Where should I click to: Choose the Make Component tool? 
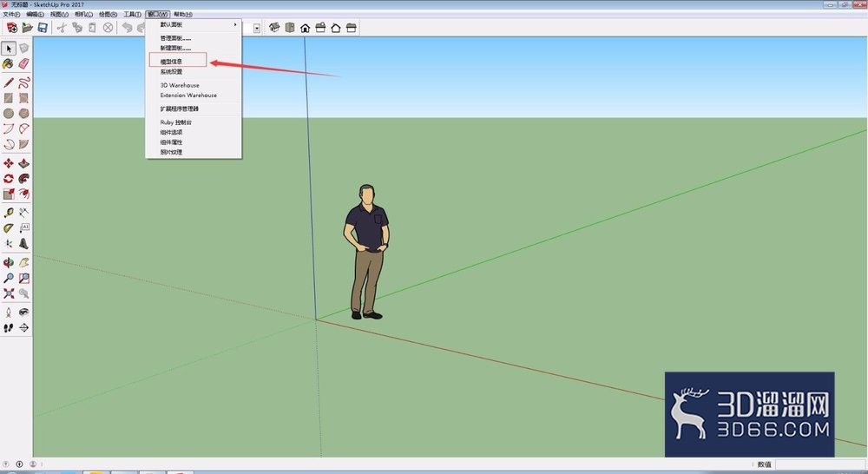tap(23, 48)
